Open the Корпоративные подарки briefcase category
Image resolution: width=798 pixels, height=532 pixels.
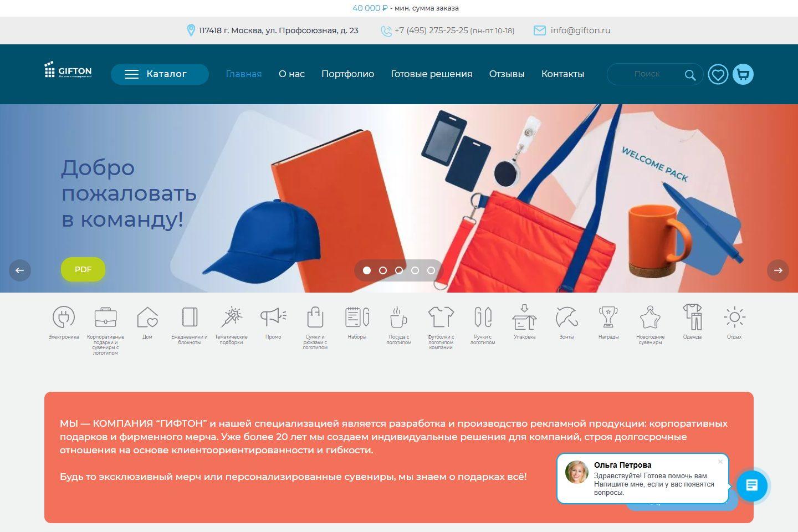pyautogui.click(x=105, y=318)
